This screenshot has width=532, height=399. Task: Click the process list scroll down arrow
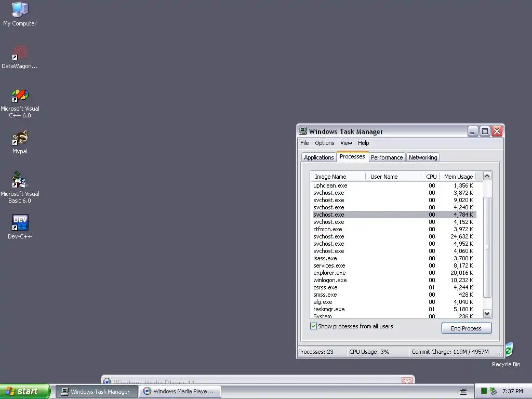pos(487,314)
